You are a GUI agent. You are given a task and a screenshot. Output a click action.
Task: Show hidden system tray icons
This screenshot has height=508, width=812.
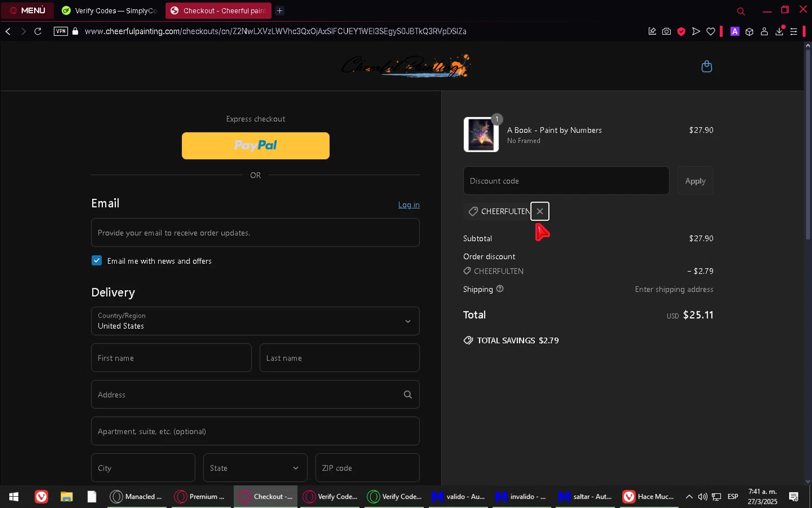tap(689, 497)
